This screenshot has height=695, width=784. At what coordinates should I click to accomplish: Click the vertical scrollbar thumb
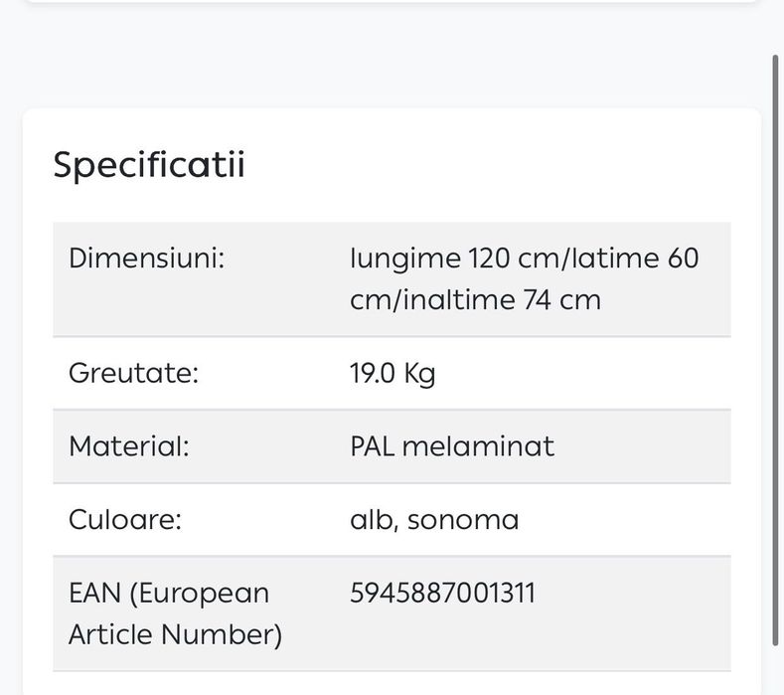click(777, 348)
